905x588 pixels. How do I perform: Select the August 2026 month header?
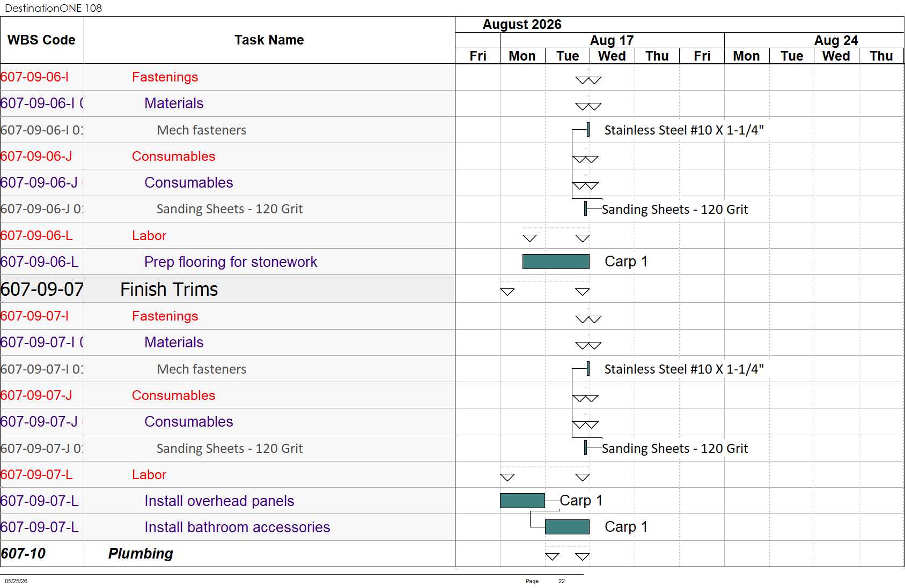pos(522,25)
